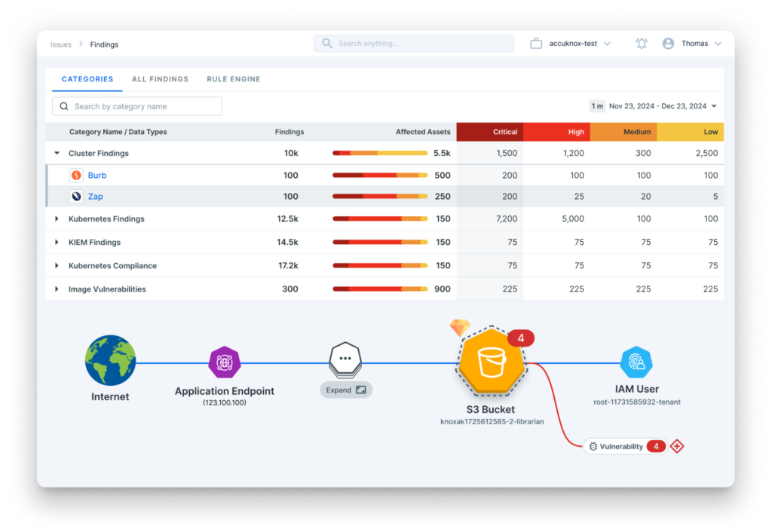772x532 pixels.
Task: Click the Burb tool icon
Action: point(76,176)
